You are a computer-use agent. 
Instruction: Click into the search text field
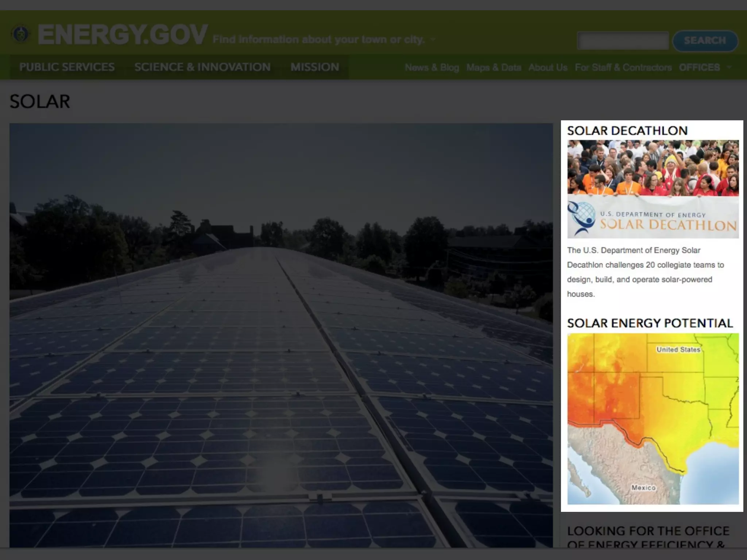point(623,40)
